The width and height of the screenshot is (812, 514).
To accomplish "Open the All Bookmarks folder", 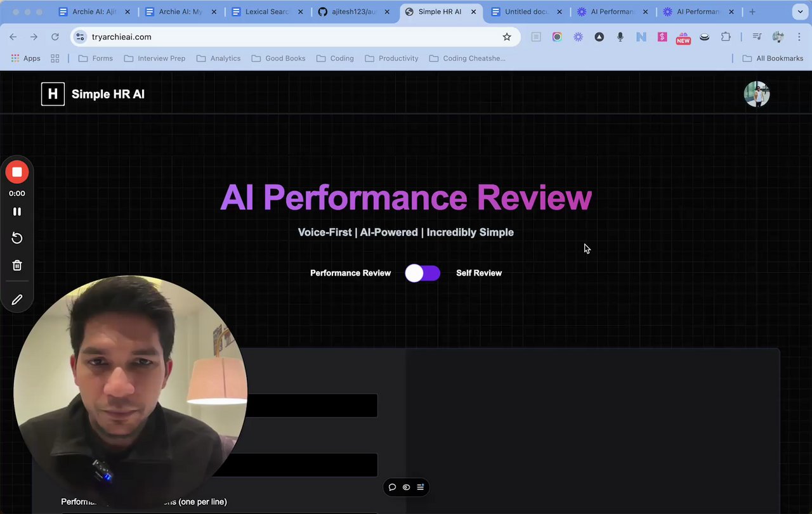I will click(x=773, y=58).
